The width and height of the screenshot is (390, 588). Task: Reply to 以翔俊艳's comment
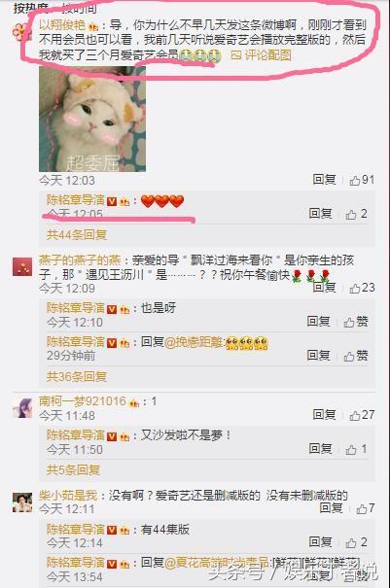[x=324, y=180]
